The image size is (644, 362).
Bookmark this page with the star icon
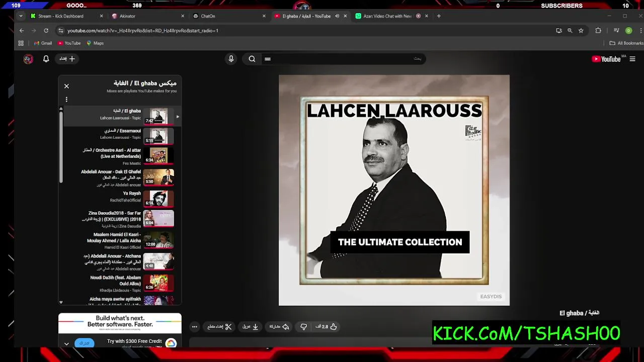tap(581, 31)
